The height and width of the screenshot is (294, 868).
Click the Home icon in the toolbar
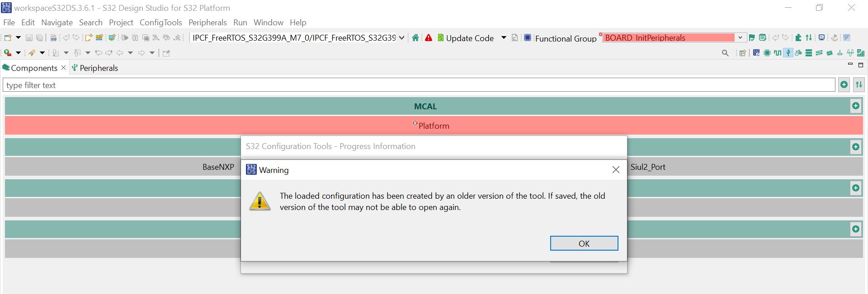[x=415, y=38]
